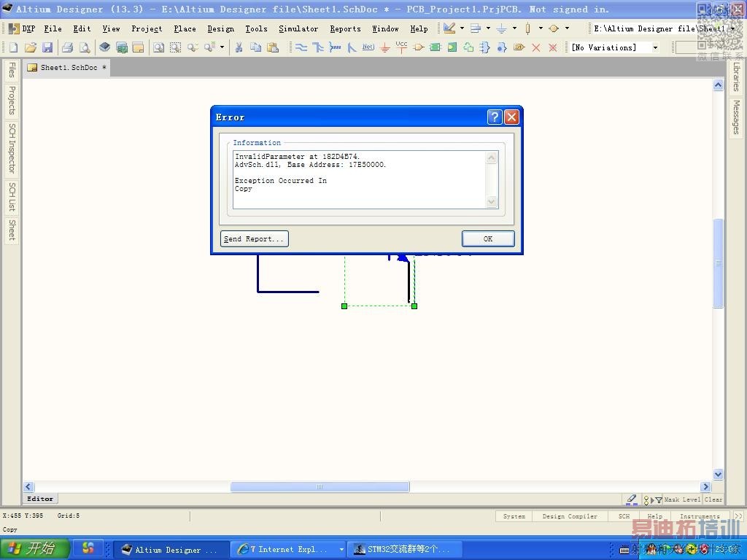
Task: Open the digital devices dropdown arrow
Action: (x=541, y=28)
